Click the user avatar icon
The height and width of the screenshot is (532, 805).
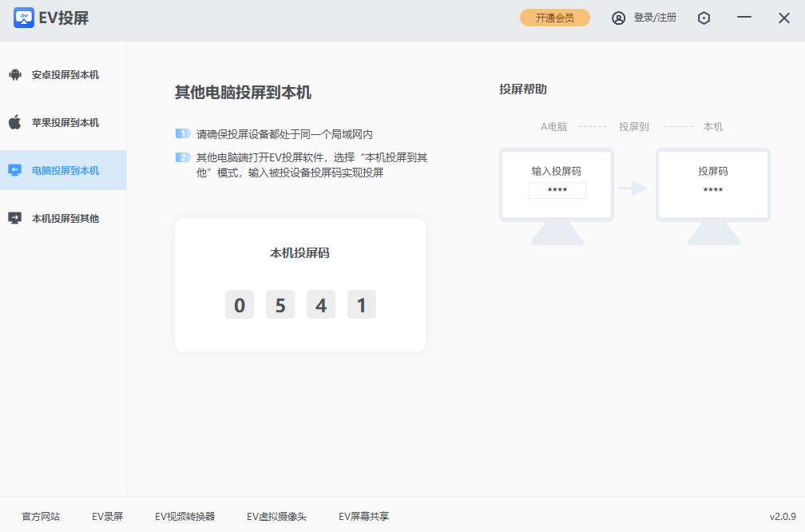[618, 18]
